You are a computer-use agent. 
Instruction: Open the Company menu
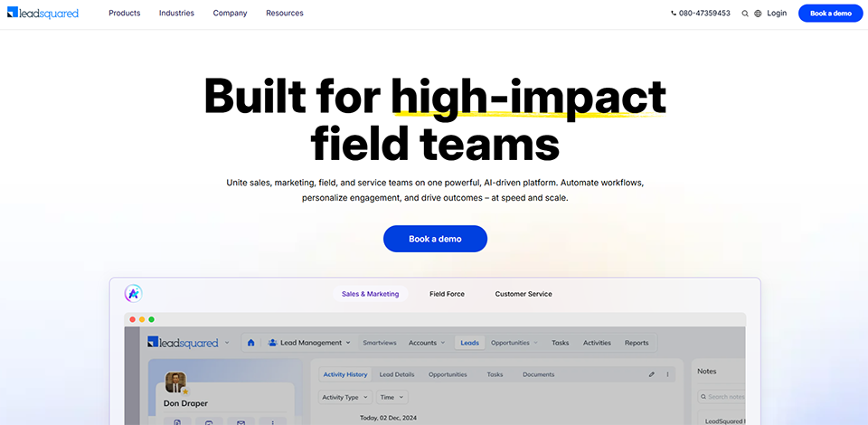(231, 14)
